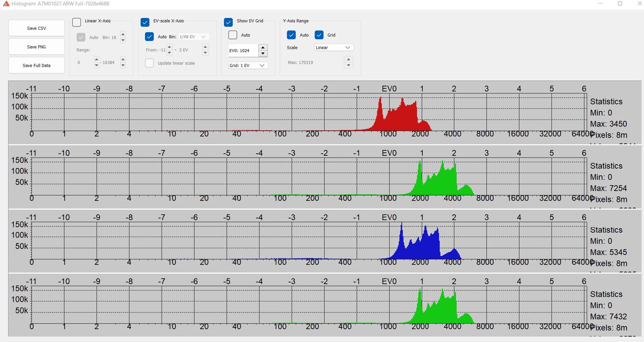Expand the Grid: 1 EV dropdown
The width and height of the screenshot is (644, 342).
(248, 65)
